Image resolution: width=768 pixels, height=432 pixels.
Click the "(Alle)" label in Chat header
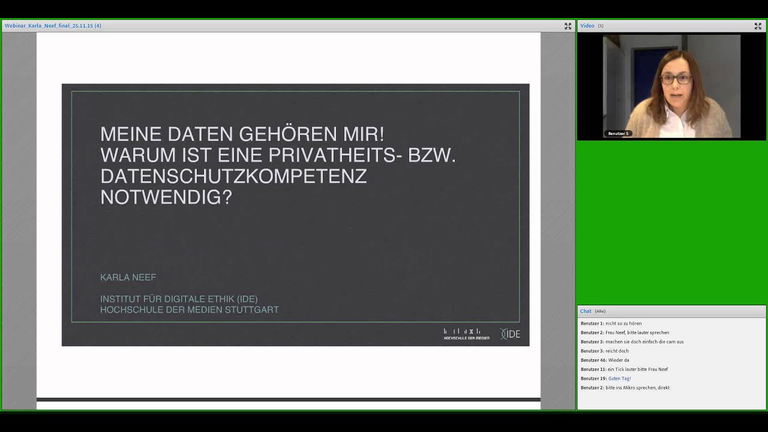coord(601,311)
